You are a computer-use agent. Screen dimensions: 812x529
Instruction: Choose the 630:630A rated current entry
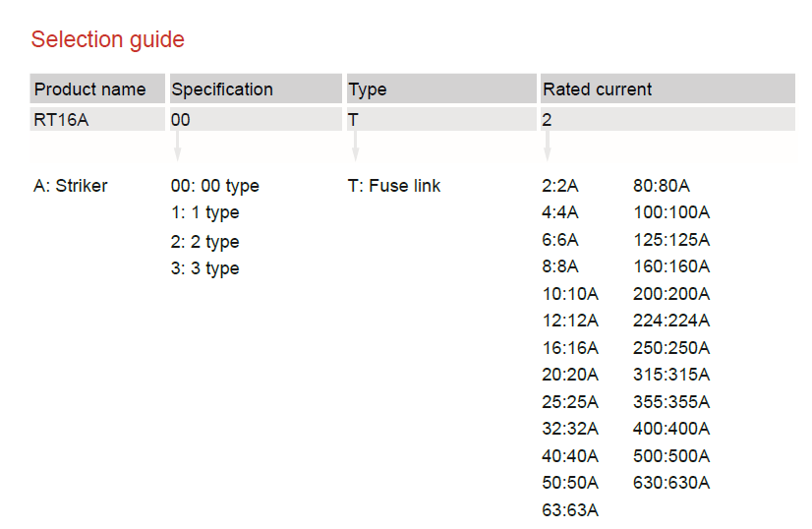pyautogui.click(x=672, y=483)
